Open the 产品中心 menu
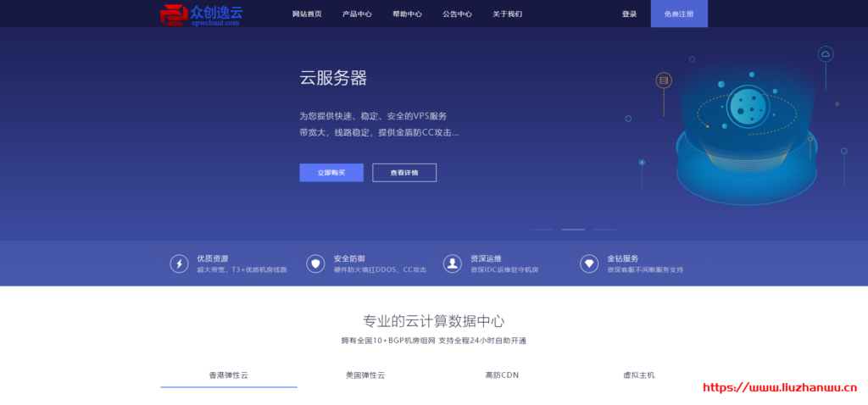 tap(357, 14)
